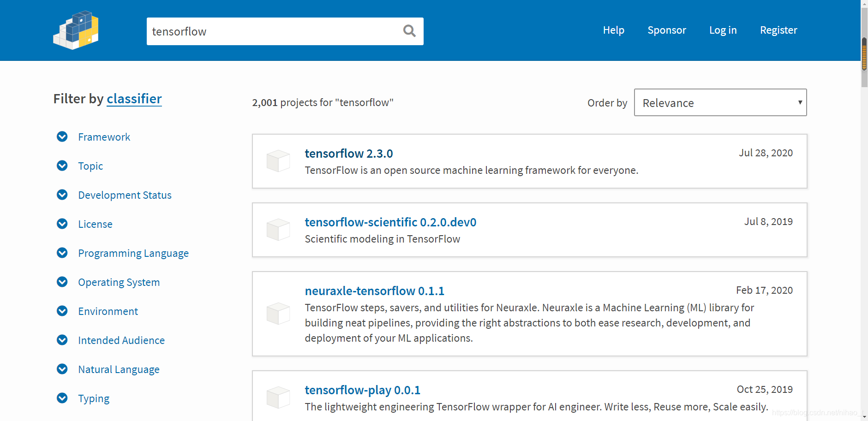Click the Typing chevron icon
This screenshot has height=421, width=868.
coord(62,398)
